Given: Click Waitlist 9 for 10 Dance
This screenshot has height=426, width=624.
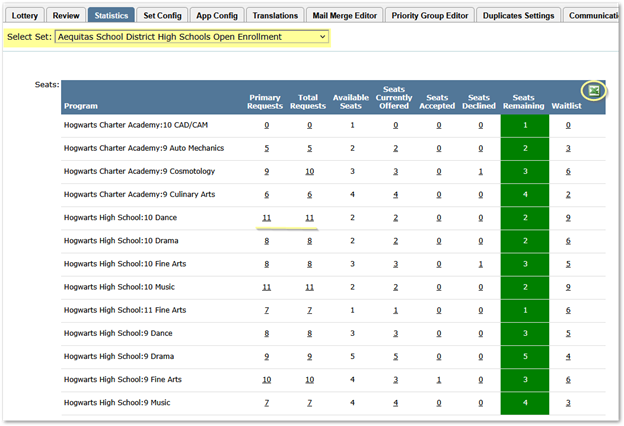Looking at the screenshot, I should coord(568,218).
